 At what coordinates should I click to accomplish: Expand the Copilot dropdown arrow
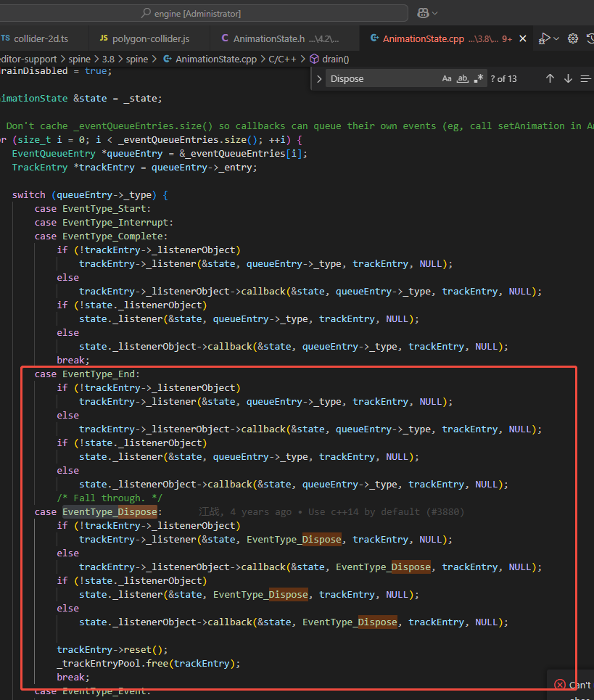coord(435,13)
